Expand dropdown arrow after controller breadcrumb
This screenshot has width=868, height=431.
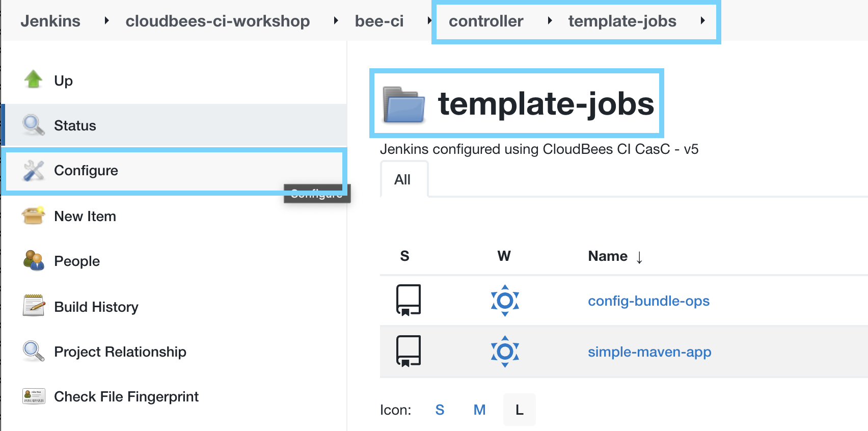tap(550, 21)
